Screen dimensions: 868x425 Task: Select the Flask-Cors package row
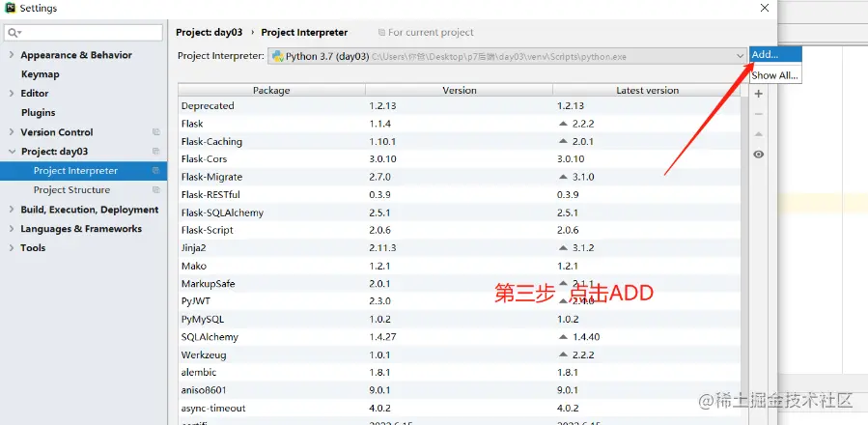tap(459, 159)
